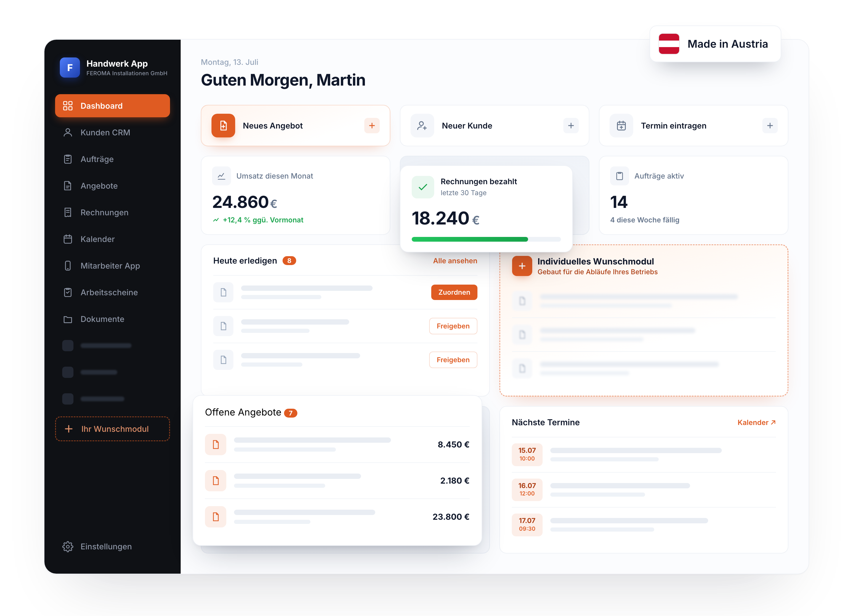Click the Kalender link in Nächste Termine

pyautogui.click(x=756, y=422)
